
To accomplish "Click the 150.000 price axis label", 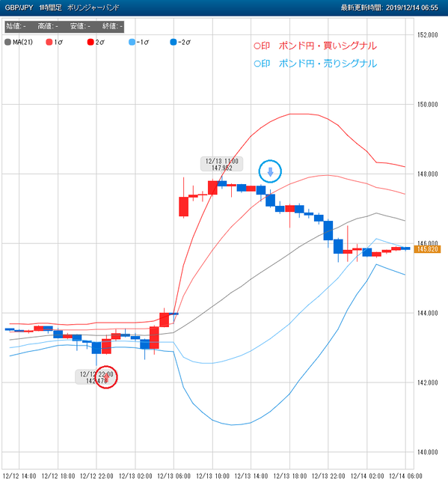I will 427,105.
